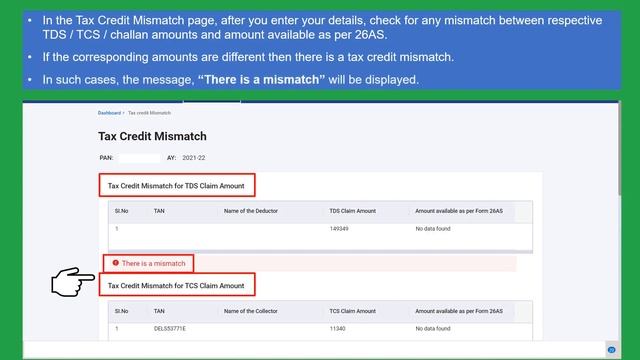The height and width of the screenshot is (360, 640).
Task: Click 'Amount available as per Form 26AS' TDS header
Action: coord(459,211)
